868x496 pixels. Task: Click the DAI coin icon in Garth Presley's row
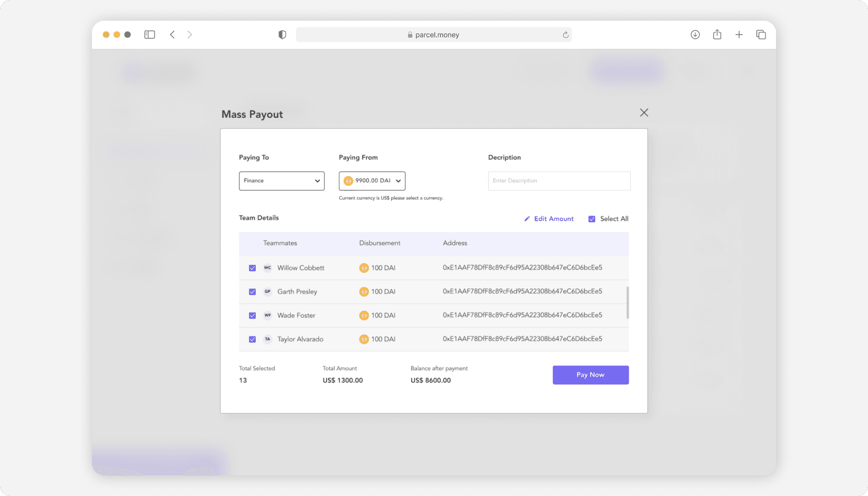364,291
